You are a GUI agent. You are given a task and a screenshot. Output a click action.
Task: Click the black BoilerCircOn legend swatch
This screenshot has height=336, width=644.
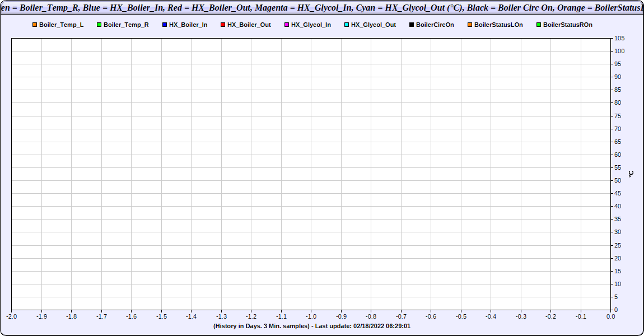412,25
